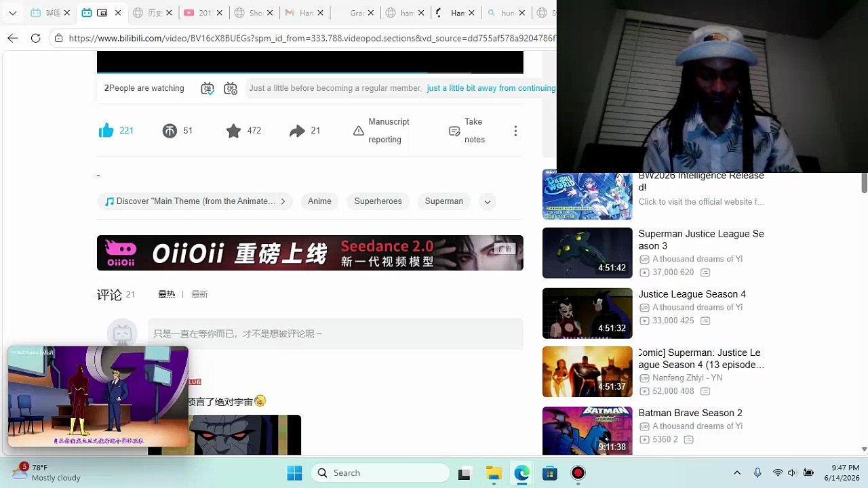
Task: Open Wi-Fi network settings in tray
Action: coord(778,473)
